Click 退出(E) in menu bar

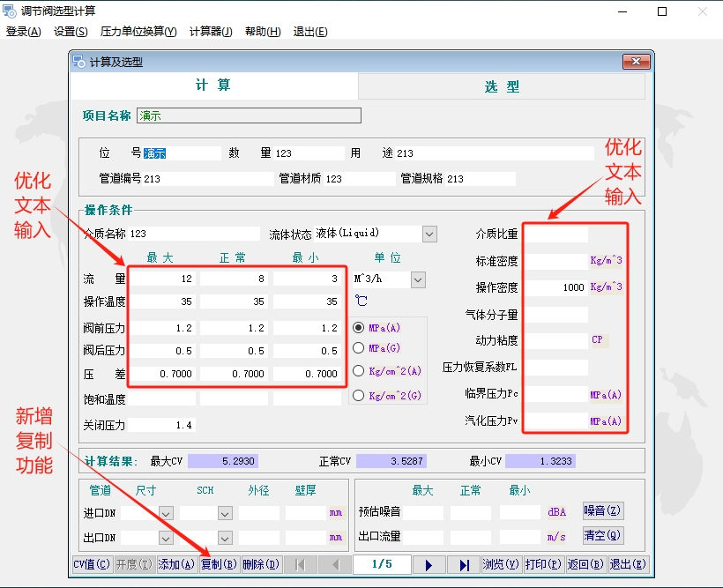(x=310, y=32)
